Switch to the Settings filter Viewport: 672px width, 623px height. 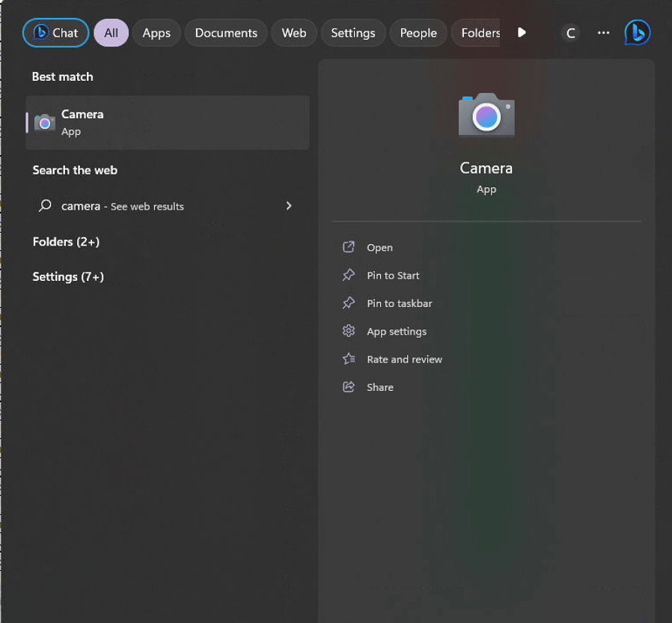(353, 33)
